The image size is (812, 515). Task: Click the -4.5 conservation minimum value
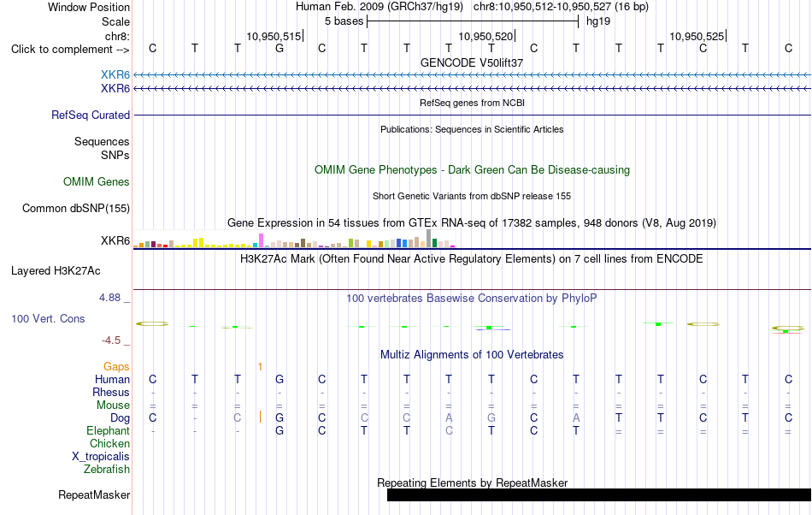point(111,340)
